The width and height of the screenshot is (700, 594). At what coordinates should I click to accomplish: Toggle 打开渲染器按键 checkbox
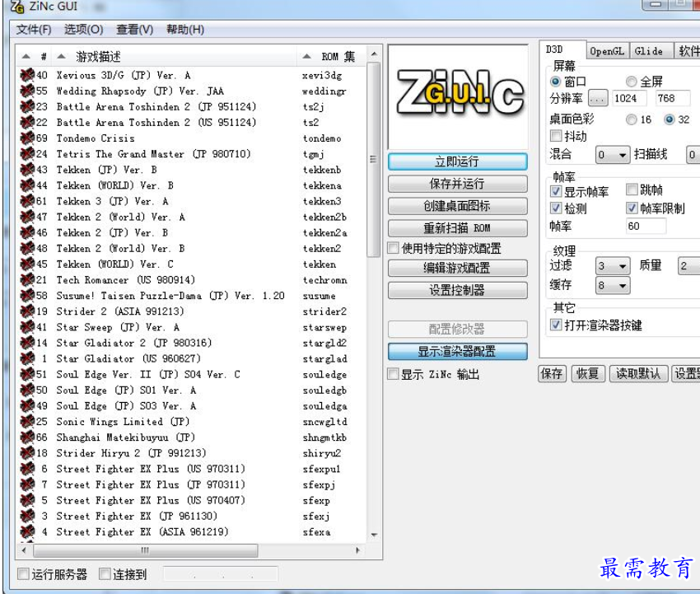click(556, 325)
